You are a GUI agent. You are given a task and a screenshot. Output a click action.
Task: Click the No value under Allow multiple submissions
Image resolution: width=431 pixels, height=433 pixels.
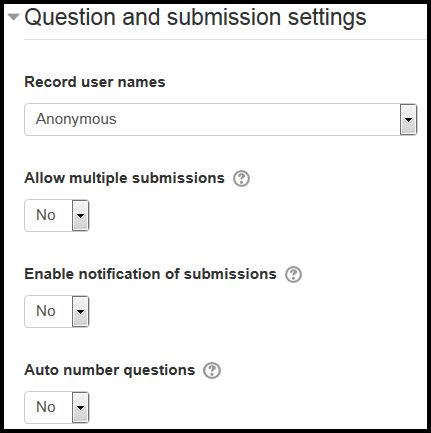(x=46, y=215)
